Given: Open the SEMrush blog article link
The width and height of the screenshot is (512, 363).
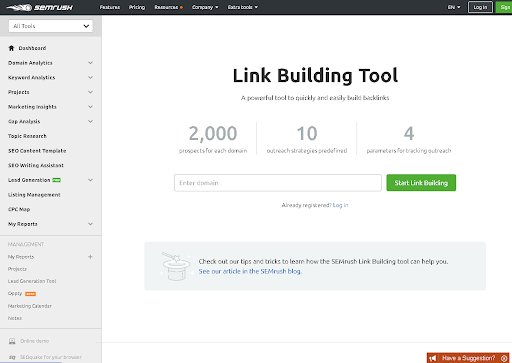Looking at the screenshot, I should [x=250, y=271].
